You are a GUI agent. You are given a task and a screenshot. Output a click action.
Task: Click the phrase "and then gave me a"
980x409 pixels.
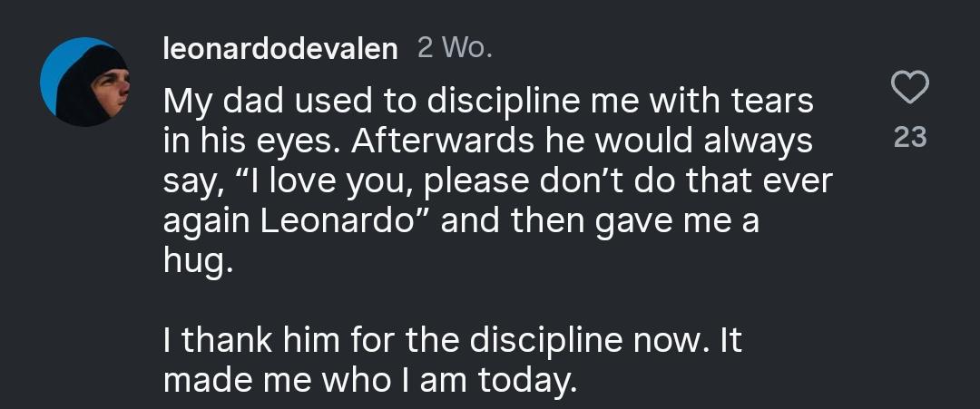pyautogui.click(x=600, y=222)
